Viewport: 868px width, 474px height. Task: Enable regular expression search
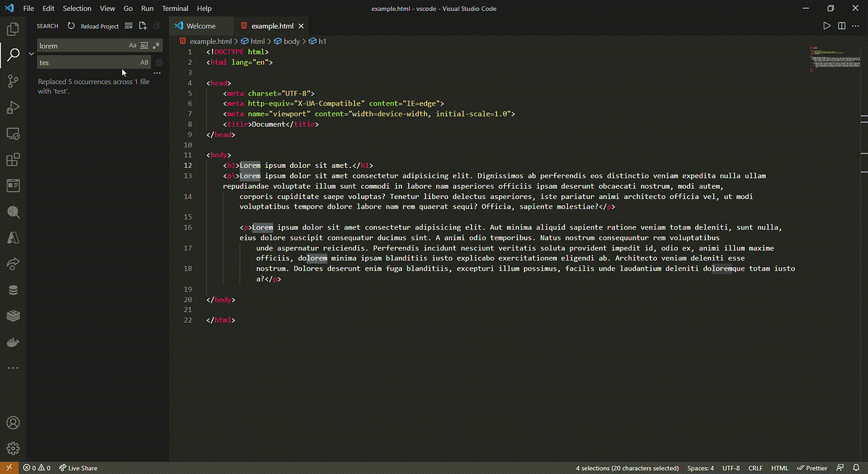156,45
